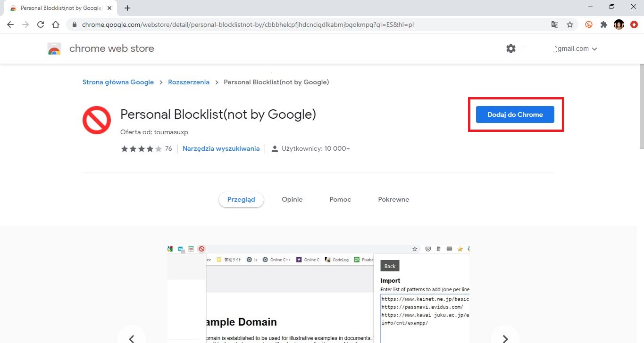
Task: Click the chrome web store title text
Action: [111, 49]
